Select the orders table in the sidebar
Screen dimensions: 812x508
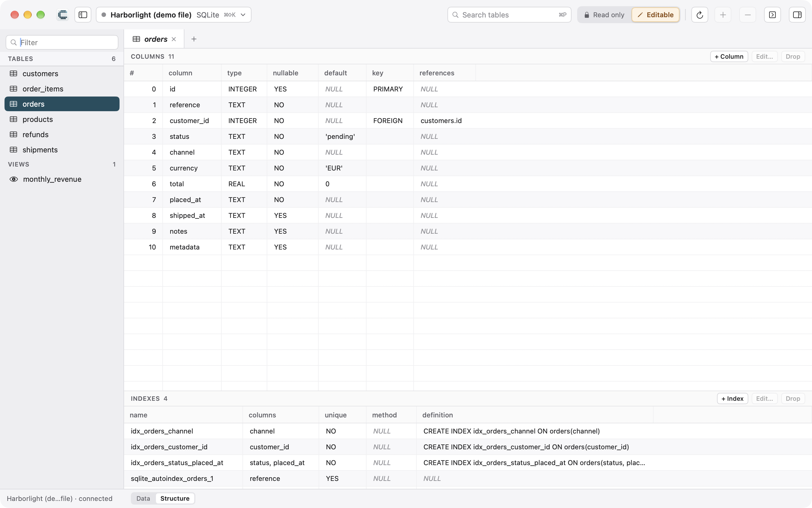pyautogui.click(x=62, y=104)
